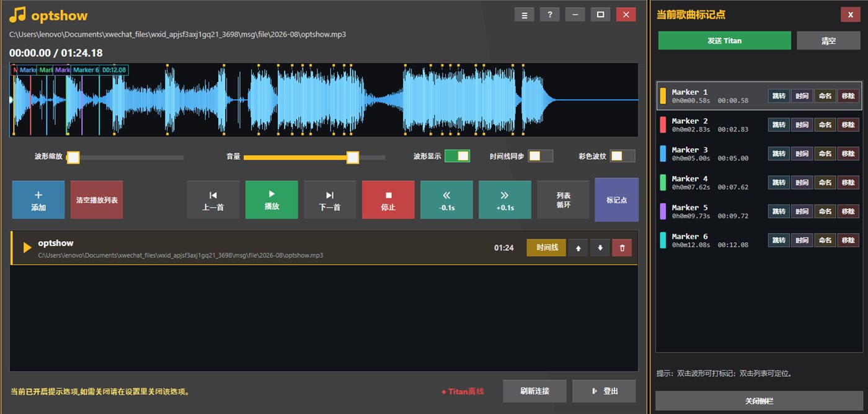Viewport: 868px width, 414px height.
Task: Clear the playlist (清空播放列表)
Action: click(97, 200)
